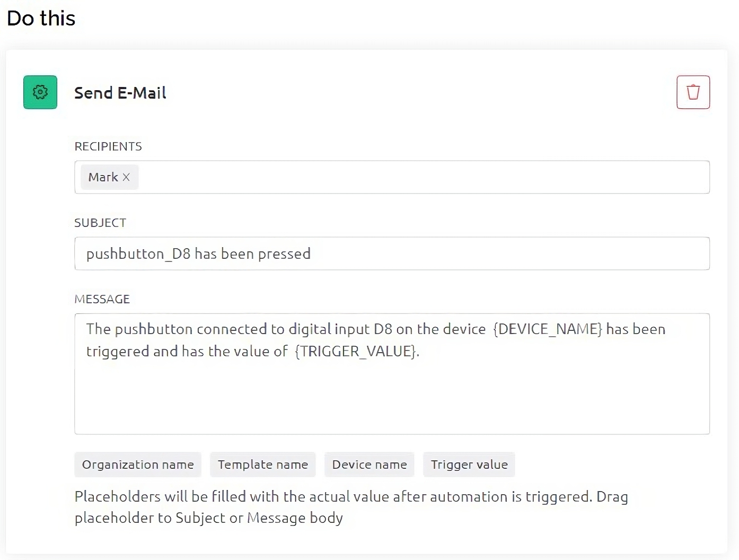Click the Send E-Mail action title
The height and width of the screenshot is (560, 739).
pos(120,93)
